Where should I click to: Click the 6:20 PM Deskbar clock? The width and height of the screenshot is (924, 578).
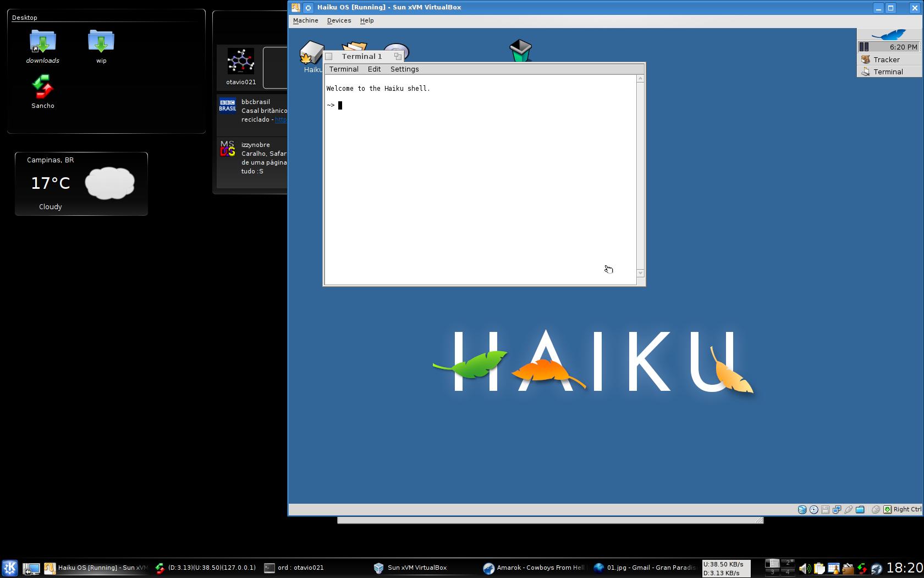(903, 47)
